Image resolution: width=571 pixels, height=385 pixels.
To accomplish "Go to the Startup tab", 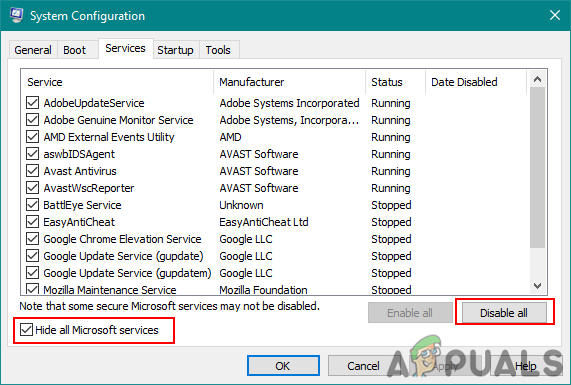I will (176, 50).
